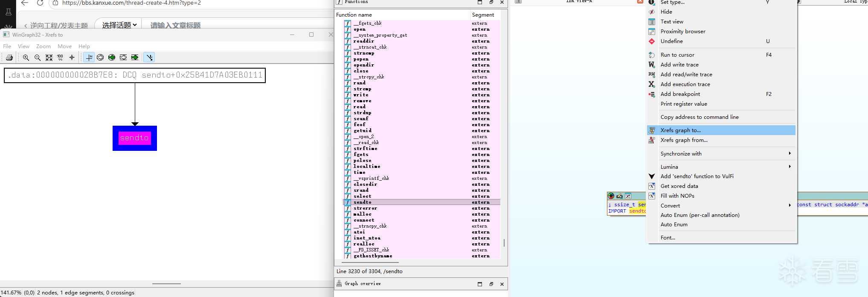Select the gethostbyname function row
Viewport: 868px width, 297px height.
pos(422,256)
